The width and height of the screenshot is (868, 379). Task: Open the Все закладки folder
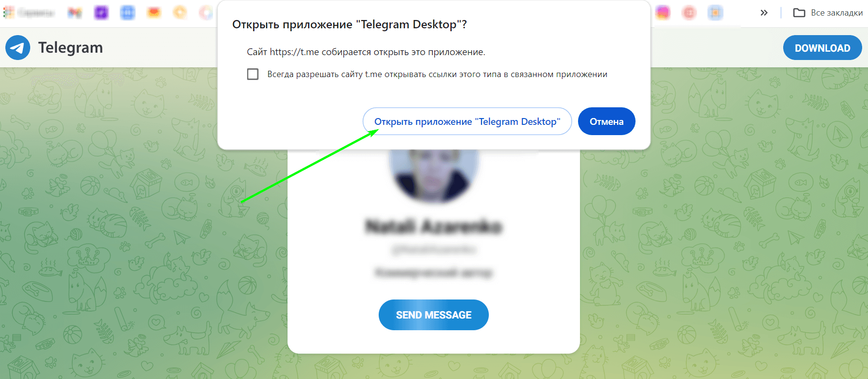828,13
